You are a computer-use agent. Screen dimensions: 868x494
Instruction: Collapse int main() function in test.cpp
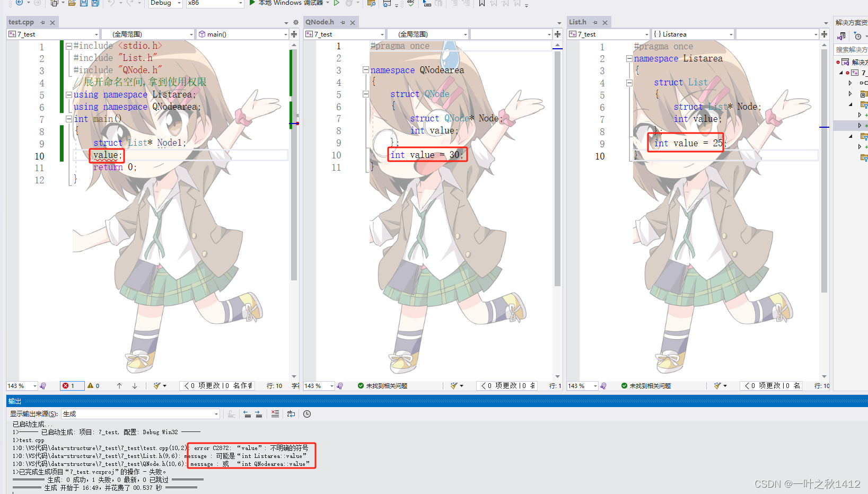pyautogui.click(x=69, y=119)
